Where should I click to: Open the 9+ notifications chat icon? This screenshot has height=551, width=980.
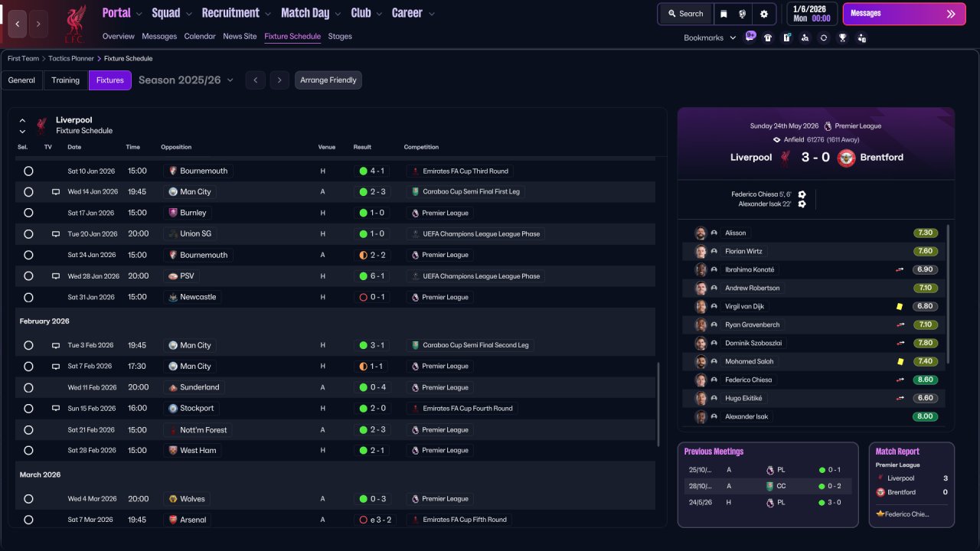[750, 37]
